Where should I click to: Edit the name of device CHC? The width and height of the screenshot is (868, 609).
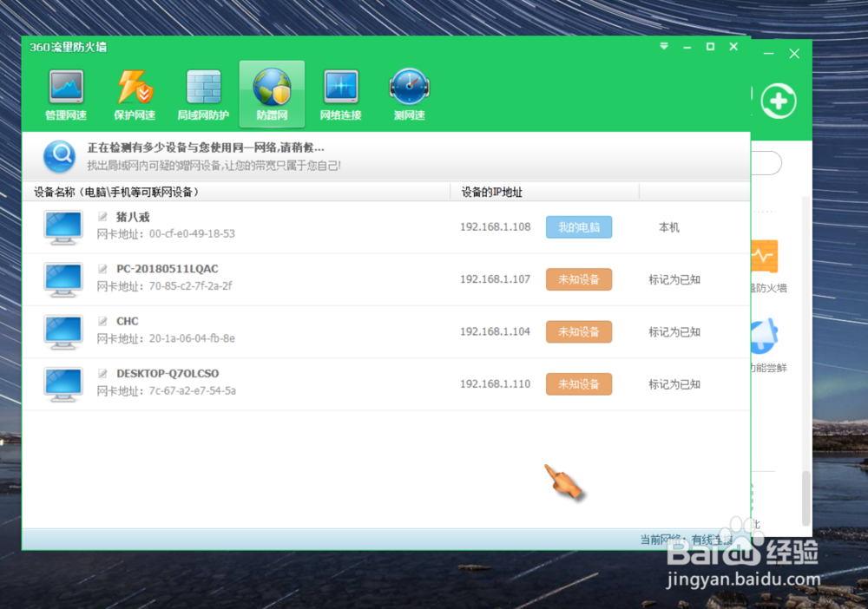tap(102, 321)
